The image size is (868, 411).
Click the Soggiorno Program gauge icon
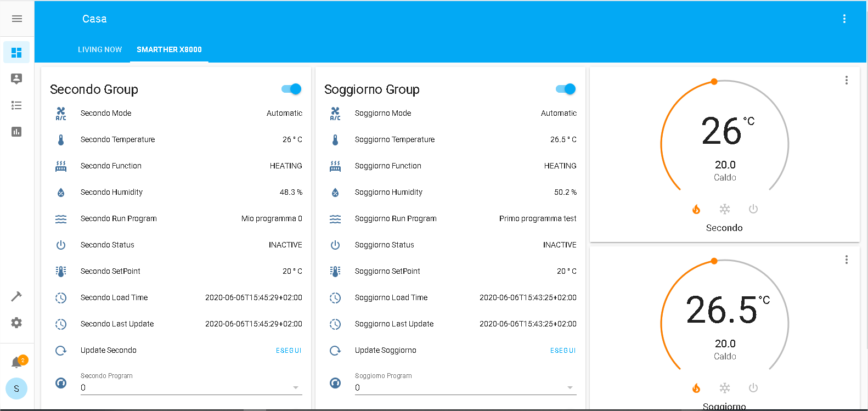335,383
